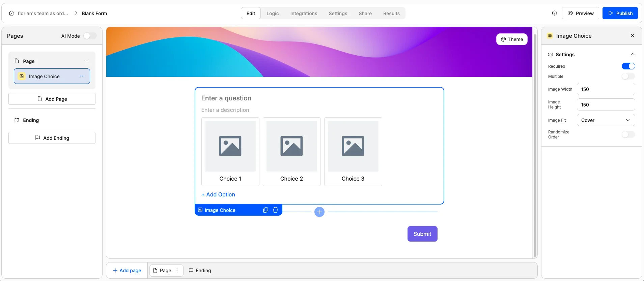Enable Randomize Order toggle

628,134
